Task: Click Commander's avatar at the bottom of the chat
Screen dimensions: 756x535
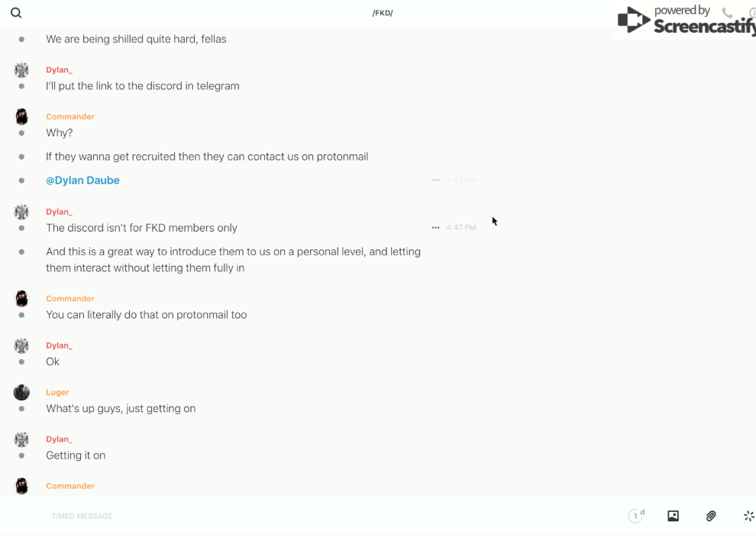Action: (x=21, y=486)
